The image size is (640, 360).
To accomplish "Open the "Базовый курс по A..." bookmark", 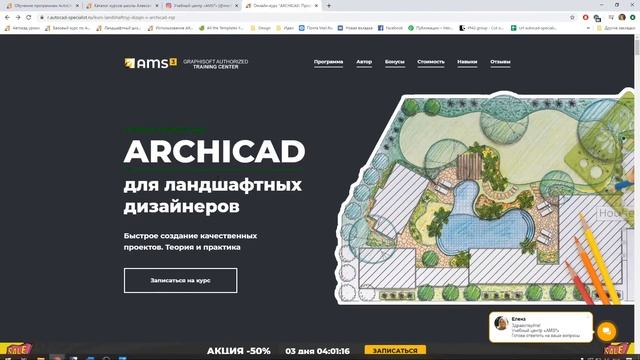I will coord(67,28).
